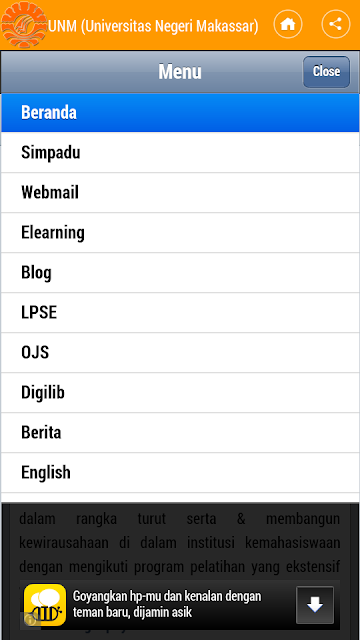Open the Elearning entry
The height and width of the screenshot is (640, 360).
click(x=180, y=232)
